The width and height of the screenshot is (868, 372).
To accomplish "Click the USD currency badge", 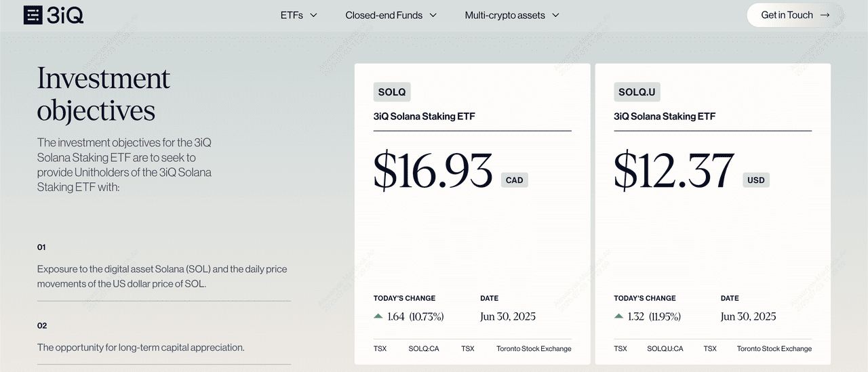I will (x=755, y=180).
